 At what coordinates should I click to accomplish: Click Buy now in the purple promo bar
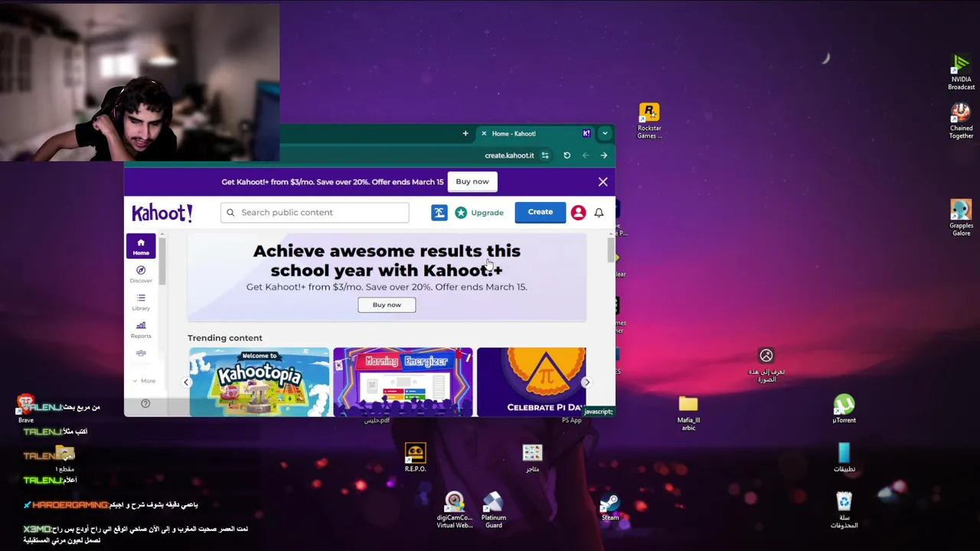[x=472, y=181]
